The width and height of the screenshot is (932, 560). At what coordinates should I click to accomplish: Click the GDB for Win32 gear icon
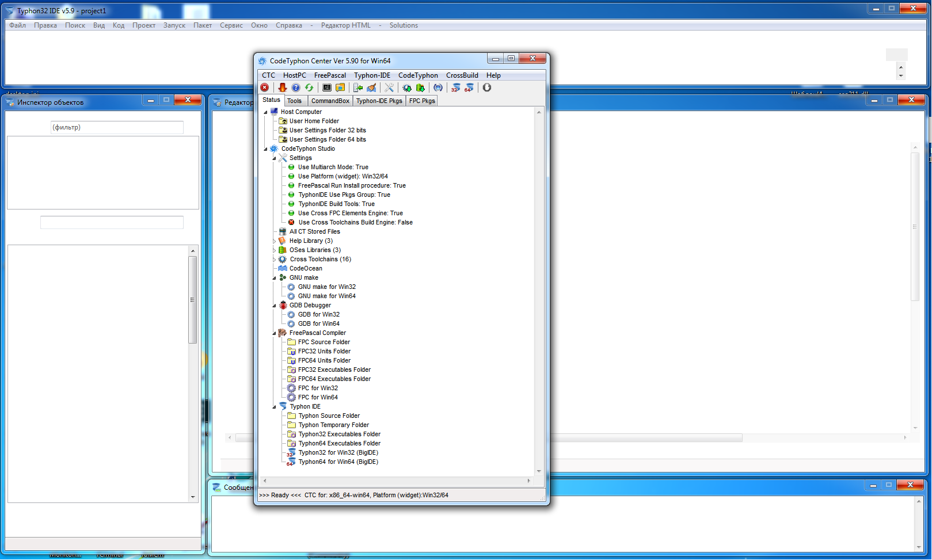pos(291,314)
